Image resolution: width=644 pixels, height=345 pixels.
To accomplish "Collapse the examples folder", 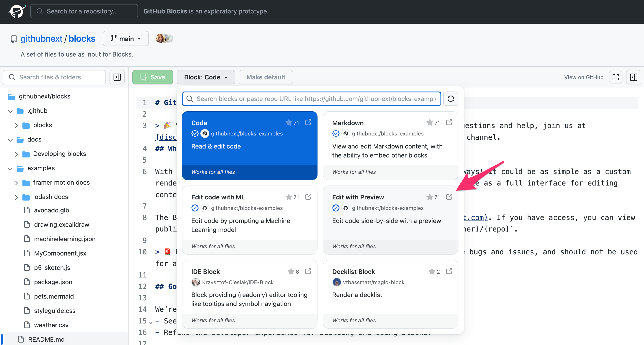I will pos(10,168).
